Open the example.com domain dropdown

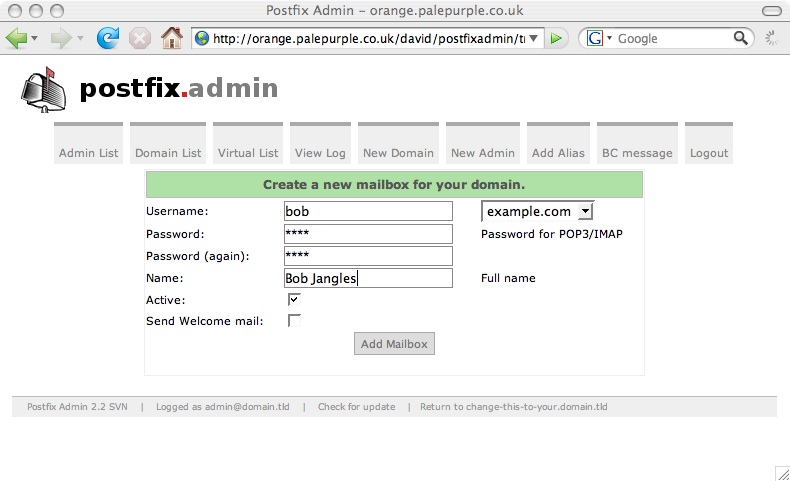(537, 211)
